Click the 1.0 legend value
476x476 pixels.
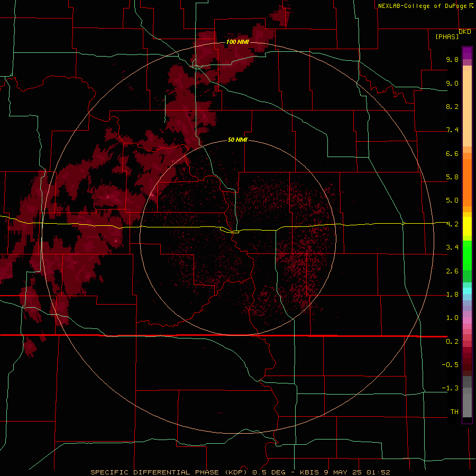(452, 318)
